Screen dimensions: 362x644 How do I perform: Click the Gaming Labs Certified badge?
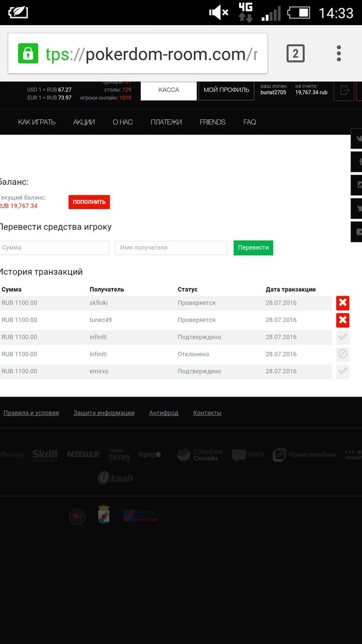click(140, 516)
